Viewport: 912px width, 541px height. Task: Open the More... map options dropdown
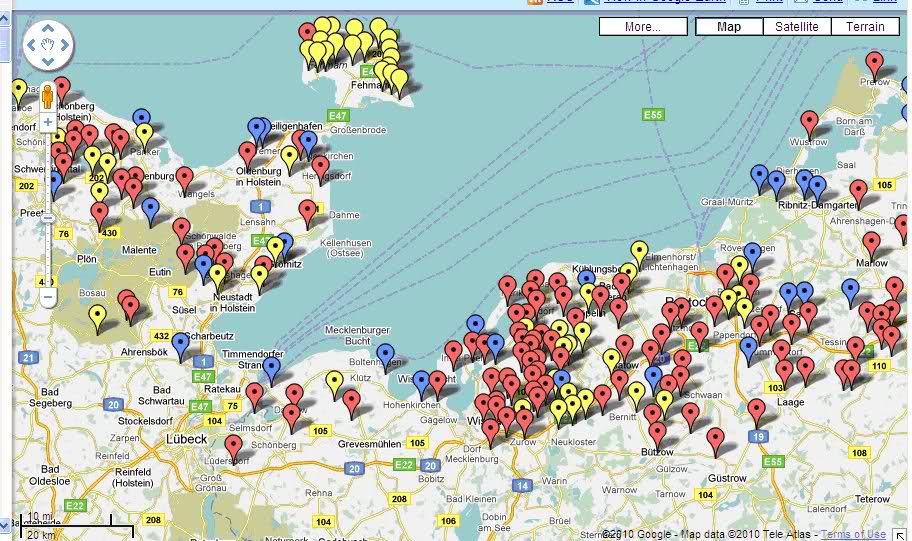[643, 27]
